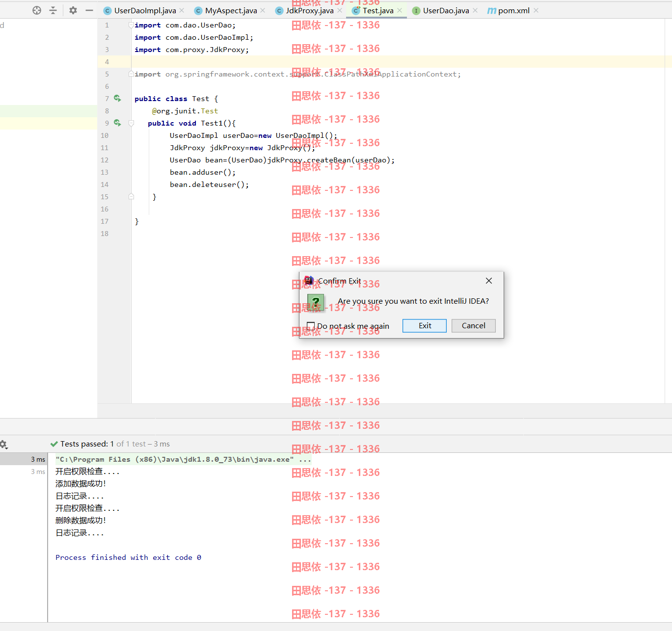Toggle fold marker at end of imports

coord(131,74)
